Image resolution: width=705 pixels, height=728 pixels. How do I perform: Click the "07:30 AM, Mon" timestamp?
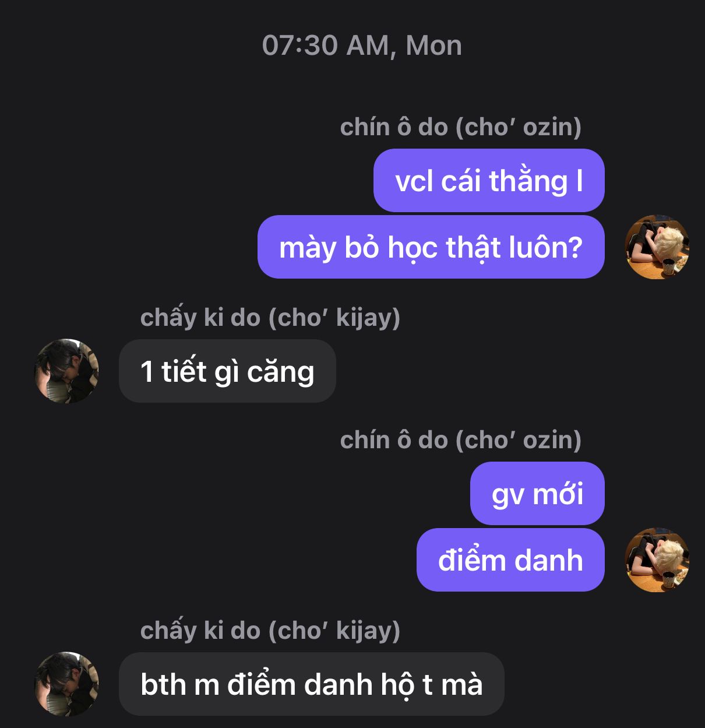coord(362,45)
